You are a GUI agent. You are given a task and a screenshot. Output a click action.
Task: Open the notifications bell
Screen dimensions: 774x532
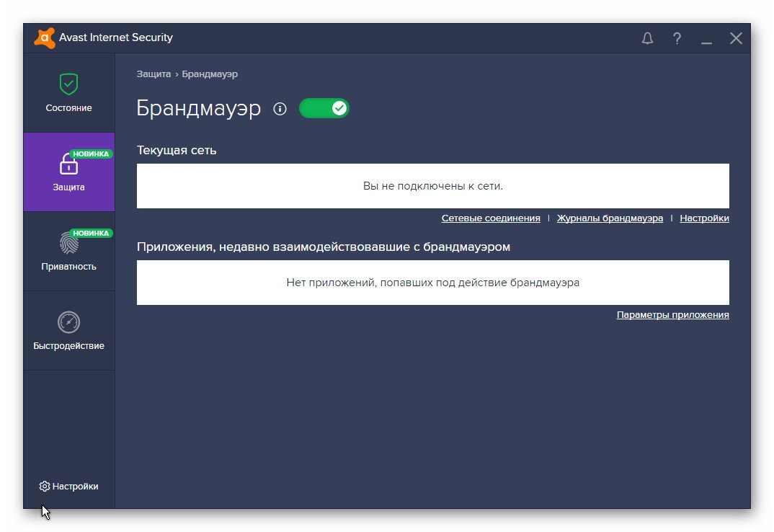coord(647,38)
